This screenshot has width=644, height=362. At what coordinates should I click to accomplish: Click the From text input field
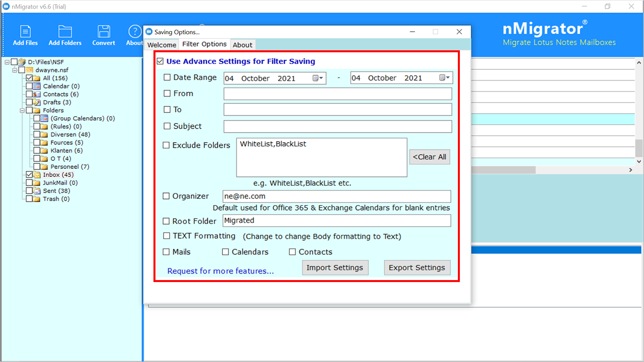(x=338, y=94)
